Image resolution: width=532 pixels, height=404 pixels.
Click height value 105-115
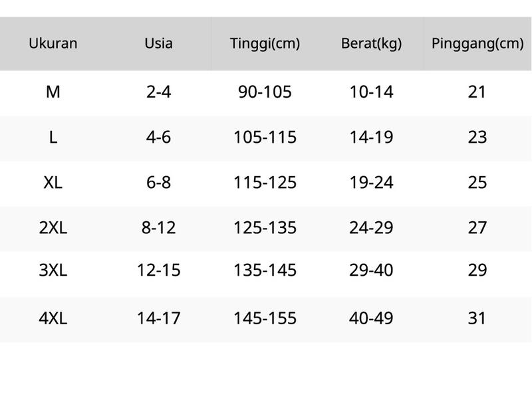tap(265, 138)
